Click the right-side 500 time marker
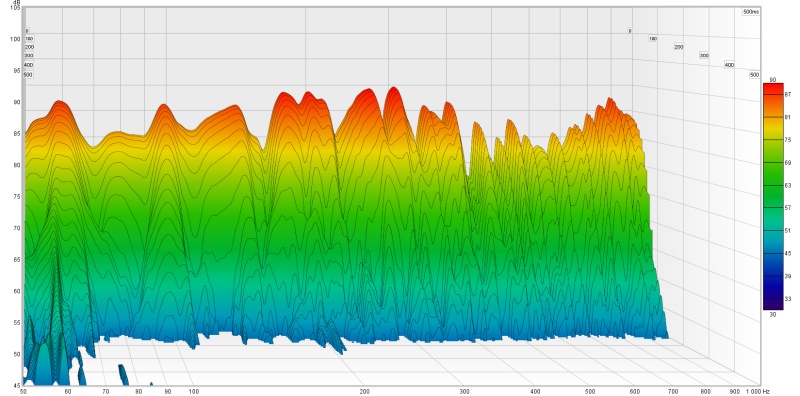This screenshot has width=800, height=396. [754, 75]
